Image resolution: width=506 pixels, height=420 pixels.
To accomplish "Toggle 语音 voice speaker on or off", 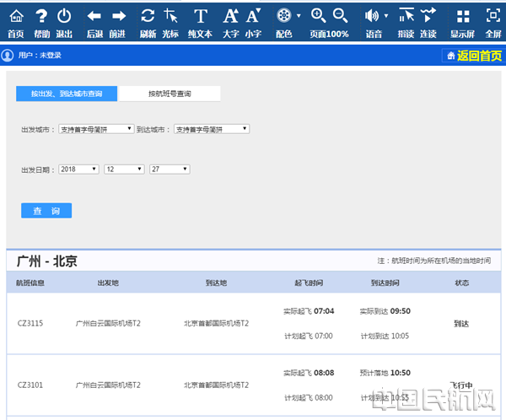I will [372, 16].
